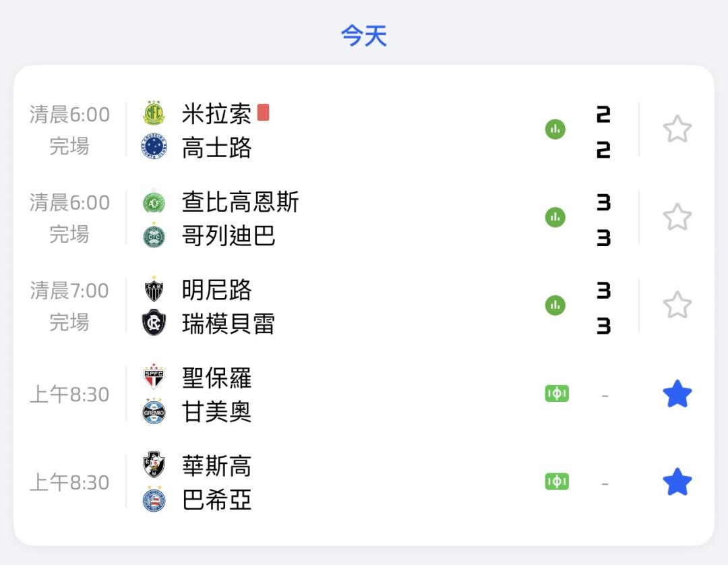Star the 明尼路 vs 瑞模貝雷 match
728x565 pixels.
pos(677,305)
